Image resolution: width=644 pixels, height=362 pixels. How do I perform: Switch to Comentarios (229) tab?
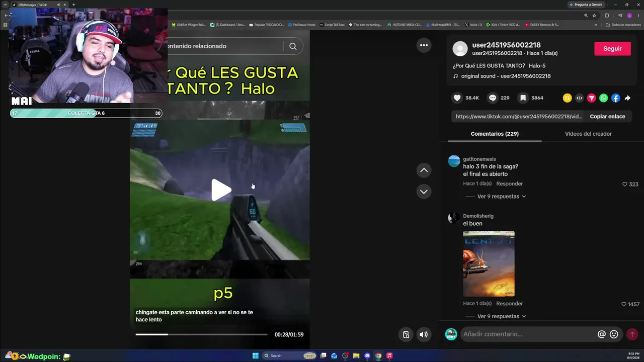point(495,134)
